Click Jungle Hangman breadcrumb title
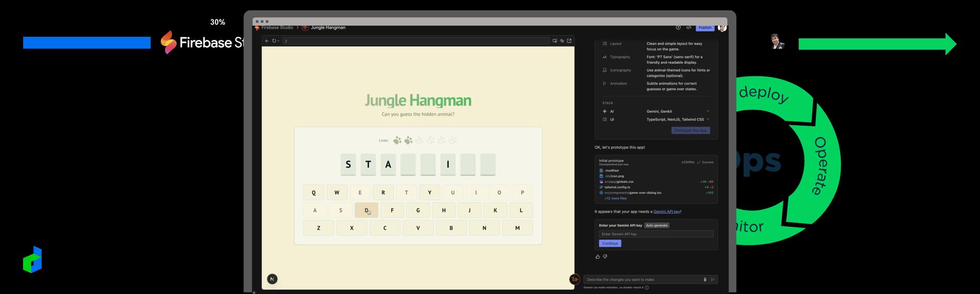This screenshot has width=980, height=294. (328, 28)
